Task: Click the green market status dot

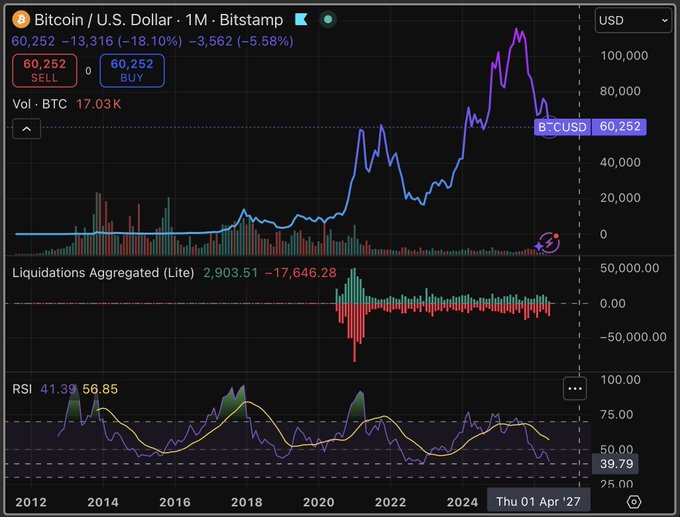Action: point(328,20)
